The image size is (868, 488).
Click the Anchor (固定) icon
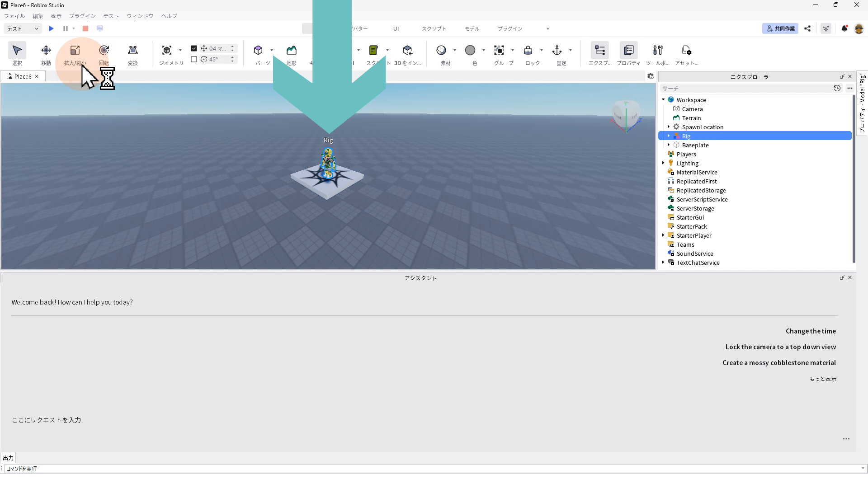coord(557,51)
